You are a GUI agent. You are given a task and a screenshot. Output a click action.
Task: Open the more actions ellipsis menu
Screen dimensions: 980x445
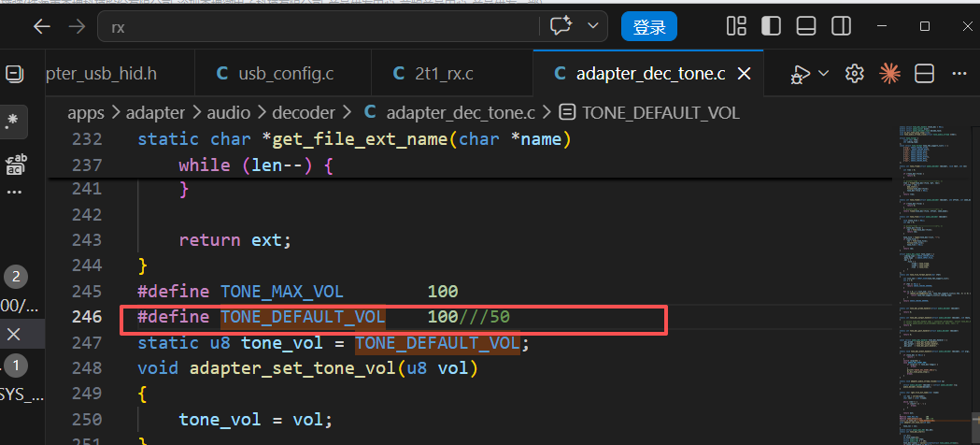pyautogui.click(x=959, y=74)
